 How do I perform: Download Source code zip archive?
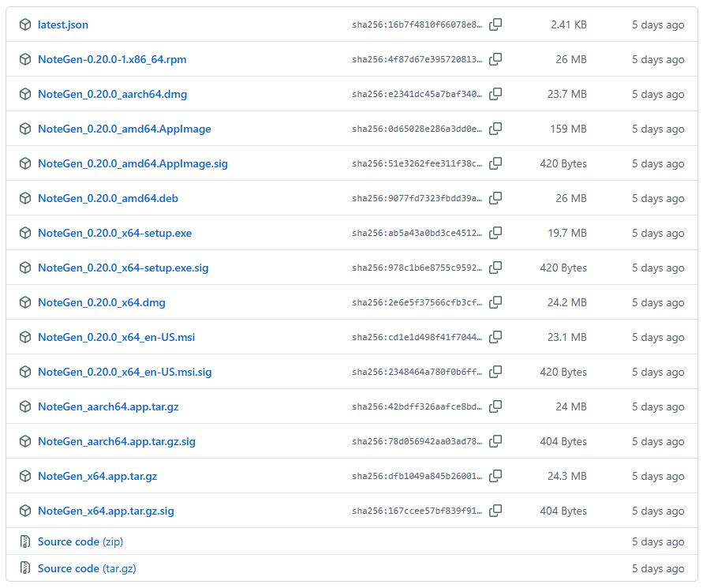tap(80, 541)
